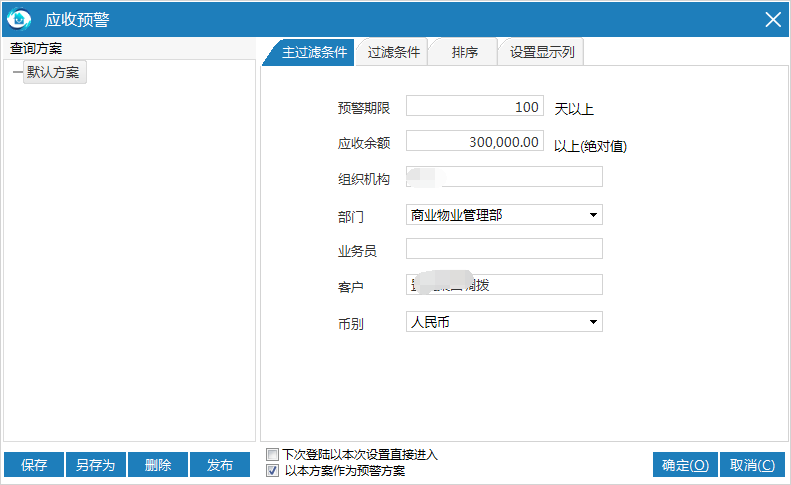Click the 以上(绝对值) label text
The width and height of the screenshot is (791, 485).
point(590,146)
